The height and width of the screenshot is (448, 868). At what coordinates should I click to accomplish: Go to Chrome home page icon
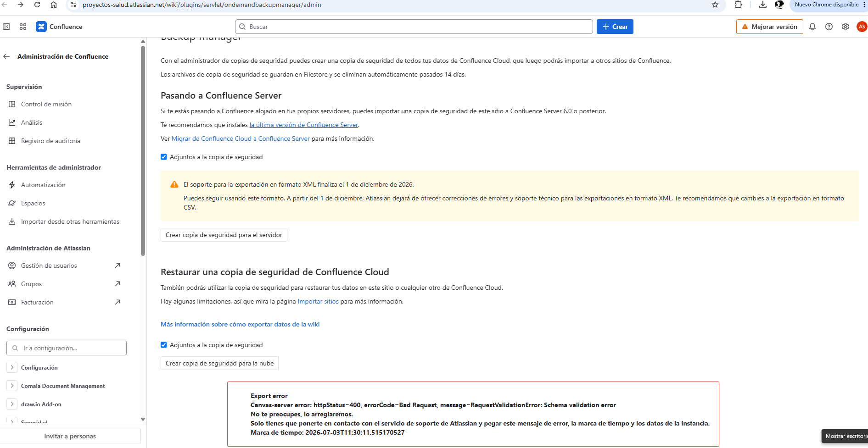pyautogui.click(x=54, y=5)
